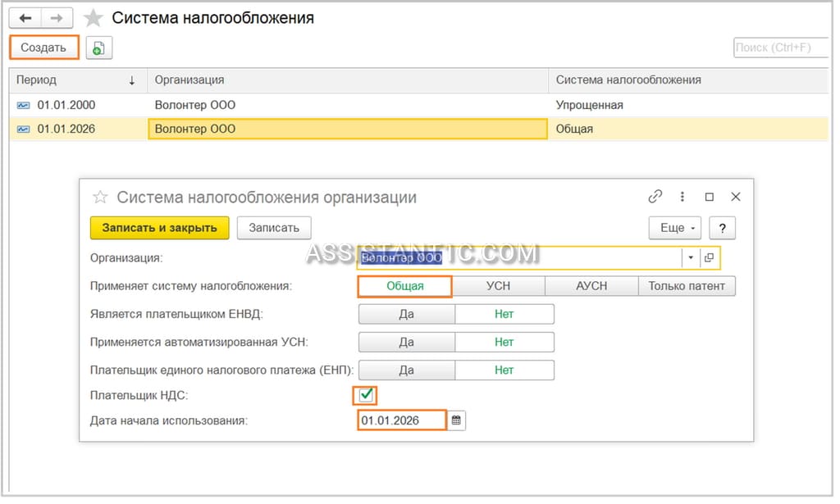Set Плательщик ЕНП to Нет
Viewport: 840px width, 504px height.
tap(504, 370)
